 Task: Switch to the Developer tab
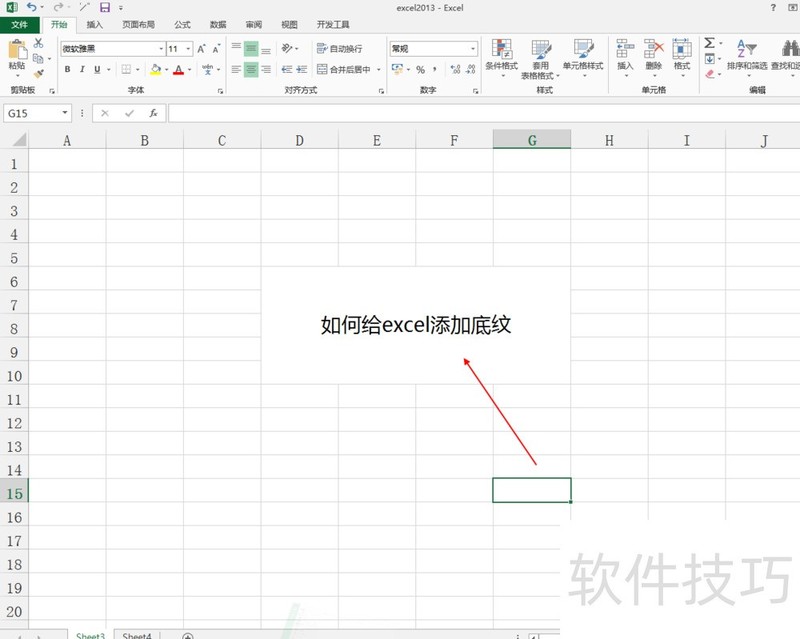(333, 24)
